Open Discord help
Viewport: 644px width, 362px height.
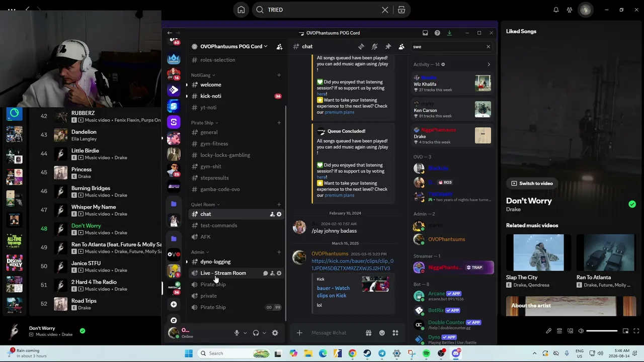point(437,33)
